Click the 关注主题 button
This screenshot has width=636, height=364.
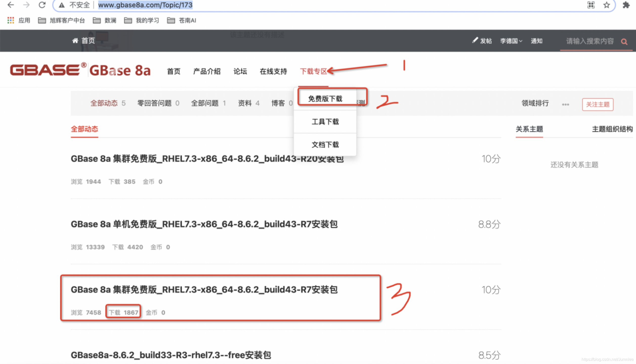598,104
